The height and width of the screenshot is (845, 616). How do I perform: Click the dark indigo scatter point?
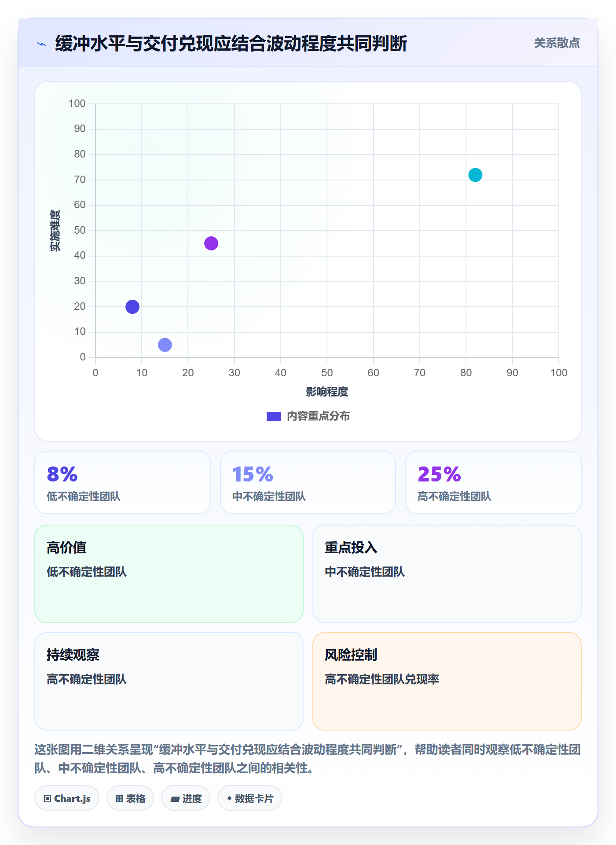coord(132,307)
